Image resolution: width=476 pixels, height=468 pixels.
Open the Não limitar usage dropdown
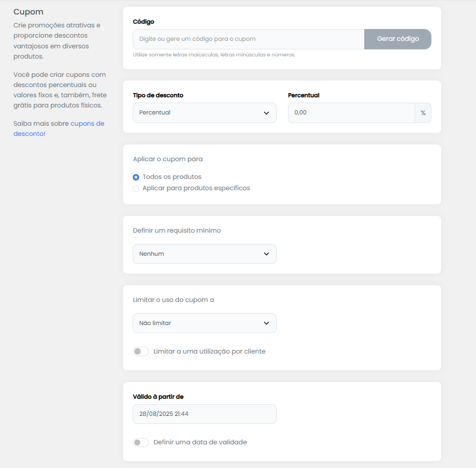point(205,323)
